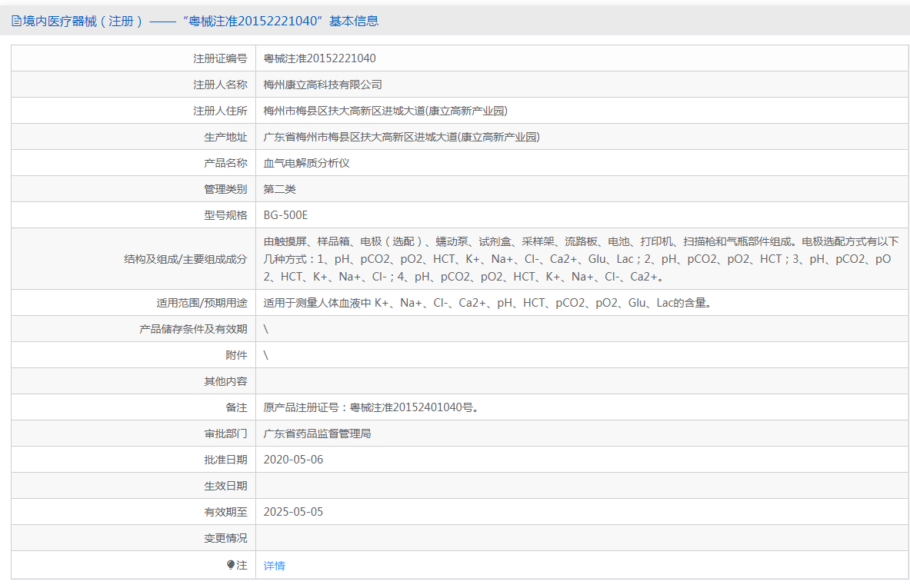Click the product name 血气电解质分析仪
The image size is (910, 588).
tap(306, 163)
